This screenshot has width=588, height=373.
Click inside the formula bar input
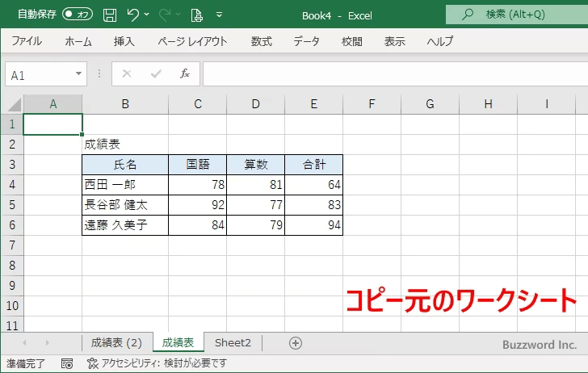point(388,74)
